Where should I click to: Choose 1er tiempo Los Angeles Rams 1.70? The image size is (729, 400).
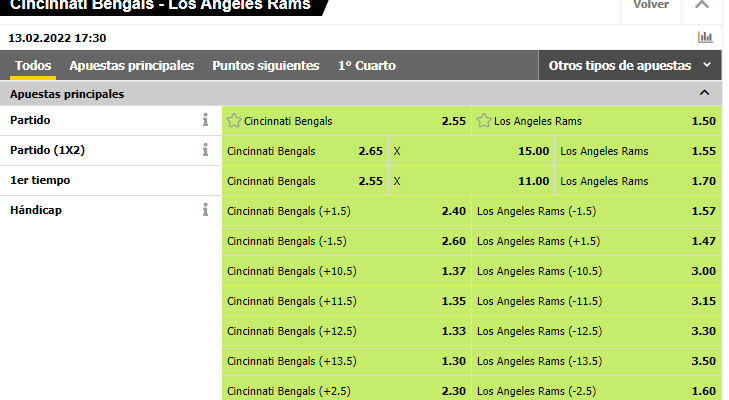pos(638,181)
